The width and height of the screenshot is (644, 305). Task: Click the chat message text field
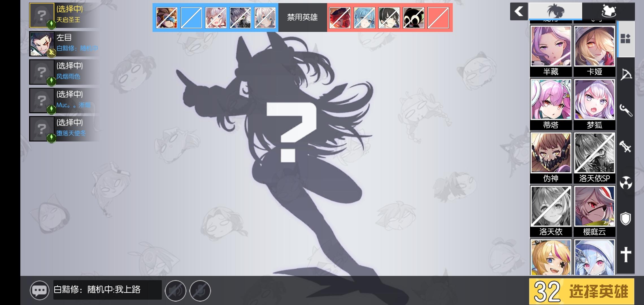(x=107, y=290)
